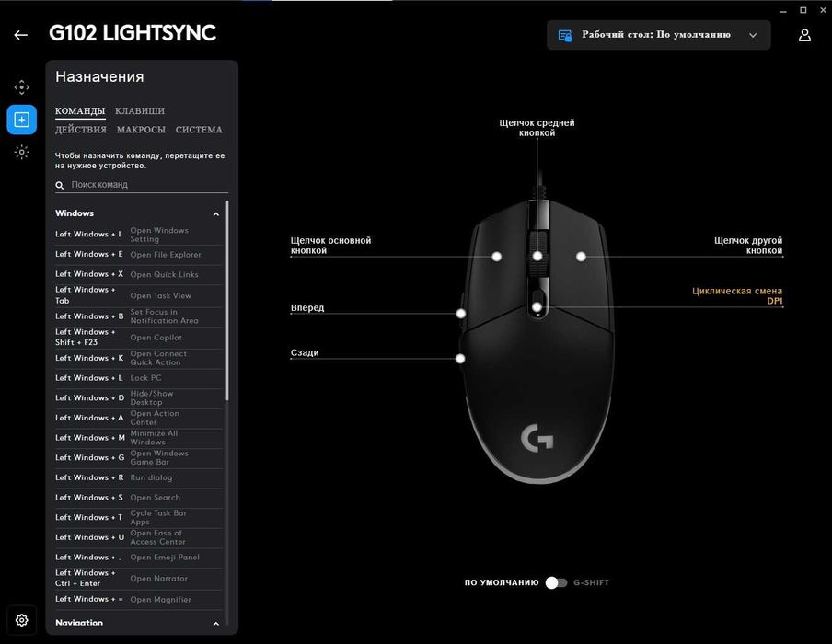Select Left Windows + D Hide/Show Desktop
This screenshot has height=644, width=832.
pyautogui.click(x=139, y=397)
